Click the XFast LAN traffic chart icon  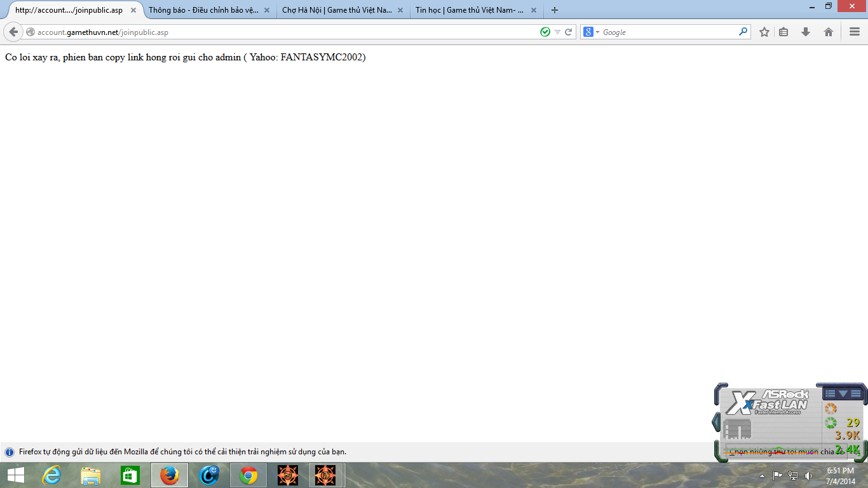point(737,430)
